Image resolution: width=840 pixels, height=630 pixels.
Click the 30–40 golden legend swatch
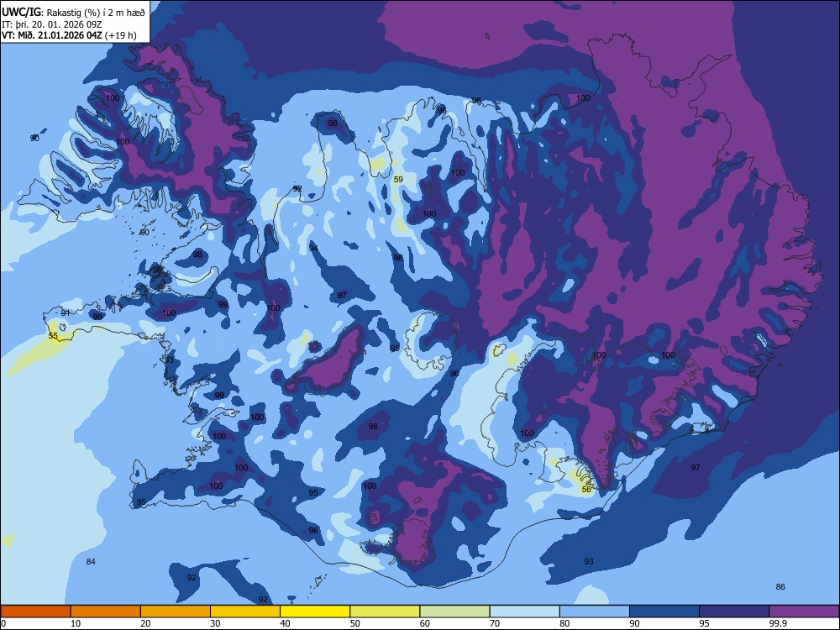(x=245, y=612)
